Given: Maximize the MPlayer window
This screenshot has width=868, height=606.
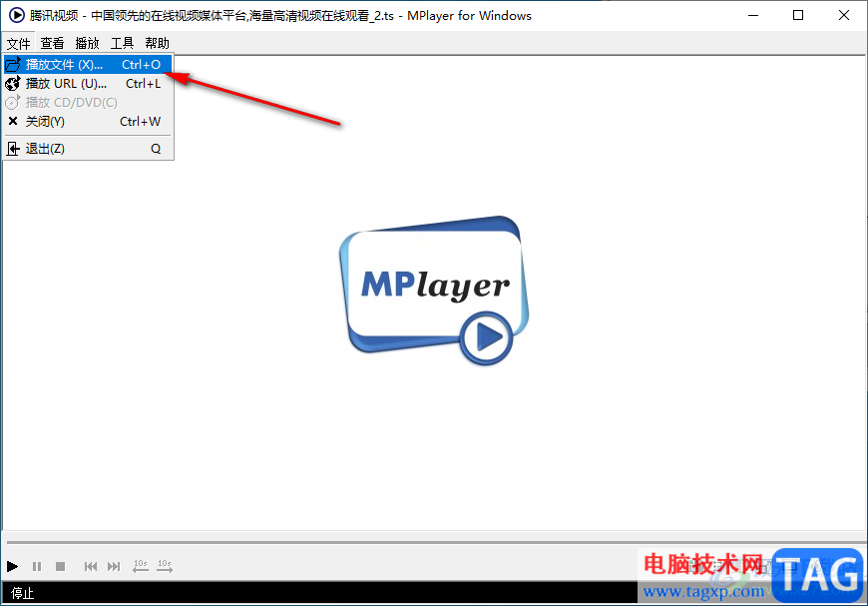Looking at the screenshot, I should click(x=798, y=16).
